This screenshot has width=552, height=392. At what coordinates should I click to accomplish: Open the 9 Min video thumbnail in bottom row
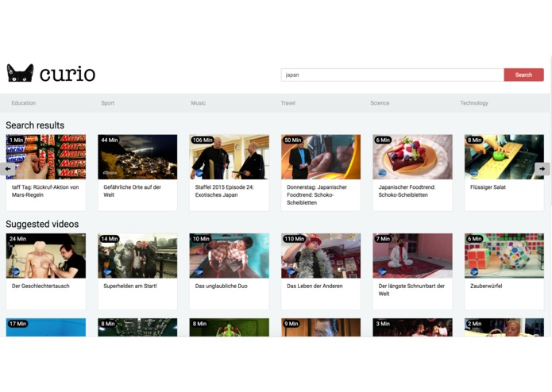tap(321, 327)
